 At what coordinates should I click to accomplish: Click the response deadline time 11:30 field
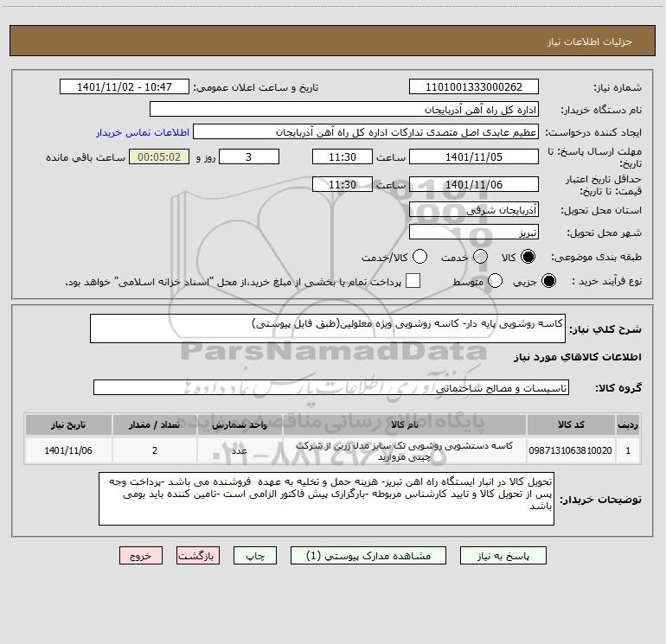(x=343, y=156)
